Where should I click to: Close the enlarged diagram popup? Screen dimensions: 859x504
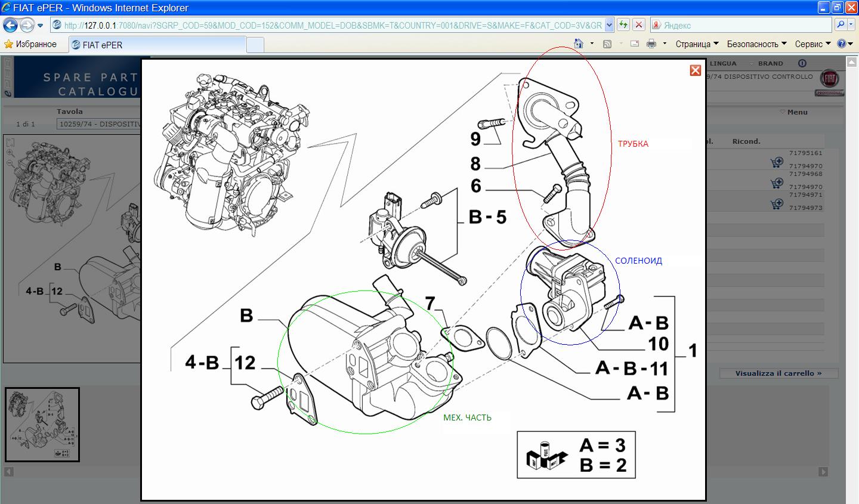[695, 70]
